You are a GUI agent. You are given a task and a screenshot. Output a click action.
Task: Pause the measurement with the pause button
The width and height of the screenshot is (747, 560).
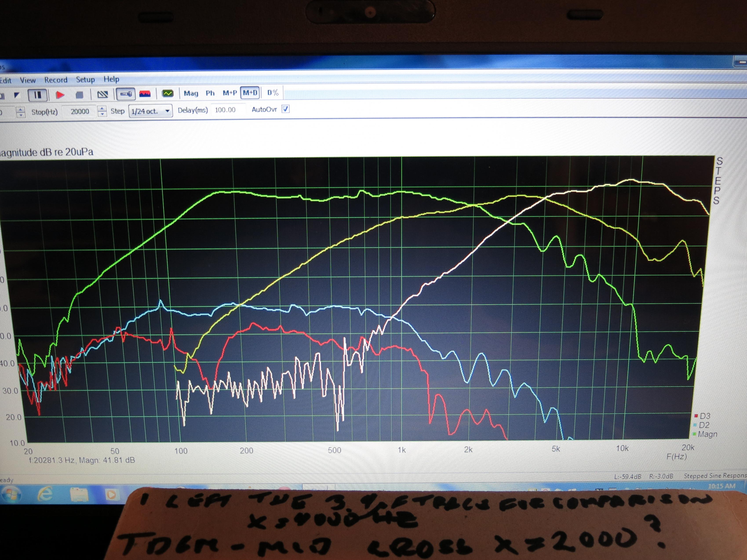38,95
